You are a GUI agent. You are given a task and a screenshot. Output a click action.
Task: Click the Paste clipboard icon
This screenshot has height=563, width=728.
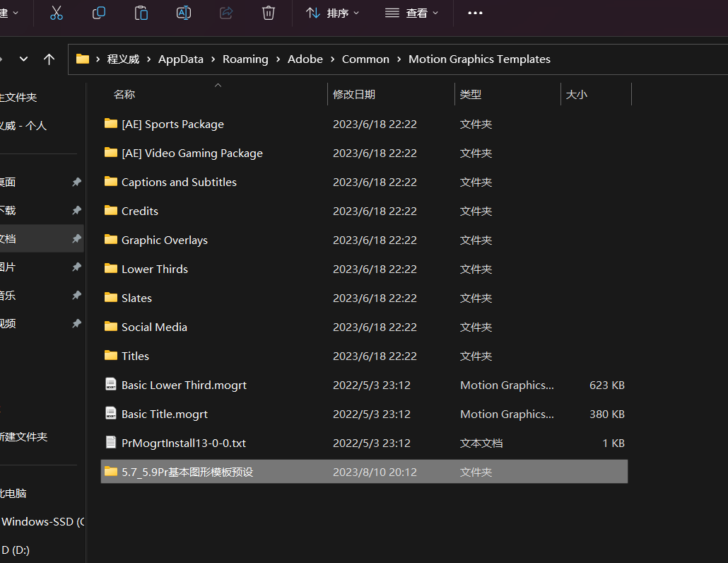tap(141, 13)
